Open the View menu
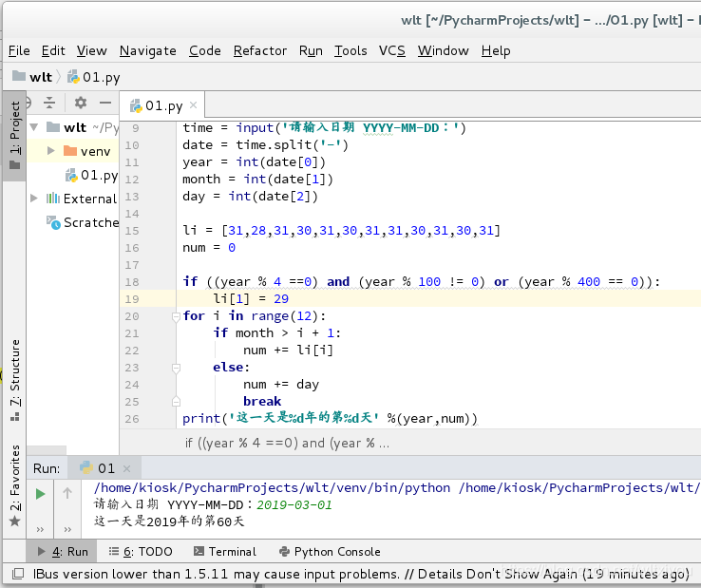This screenshot has width=701, height=588. point(91,50)
